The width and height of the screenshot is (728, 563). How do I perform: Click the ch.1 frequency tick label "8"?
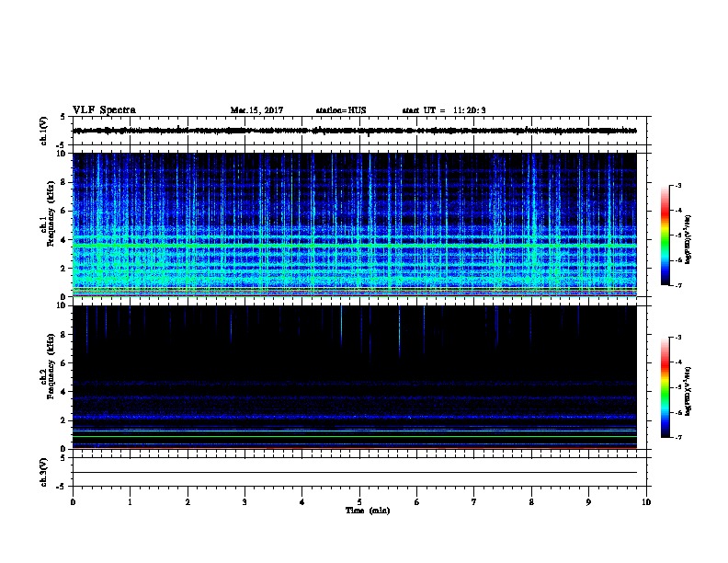point(63,182)
